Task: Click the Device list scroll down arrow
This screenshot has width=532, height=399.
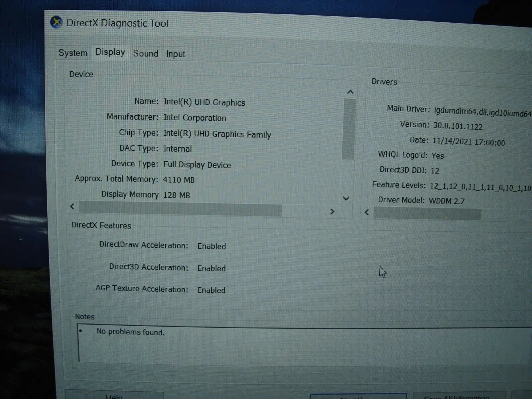Action: coord(346,199)
